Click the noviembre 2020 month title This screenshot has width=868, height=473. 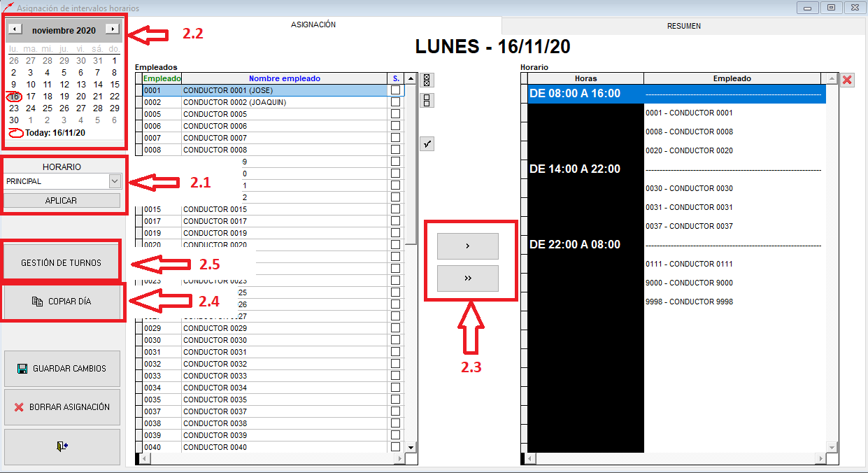(x=64, y=31)
